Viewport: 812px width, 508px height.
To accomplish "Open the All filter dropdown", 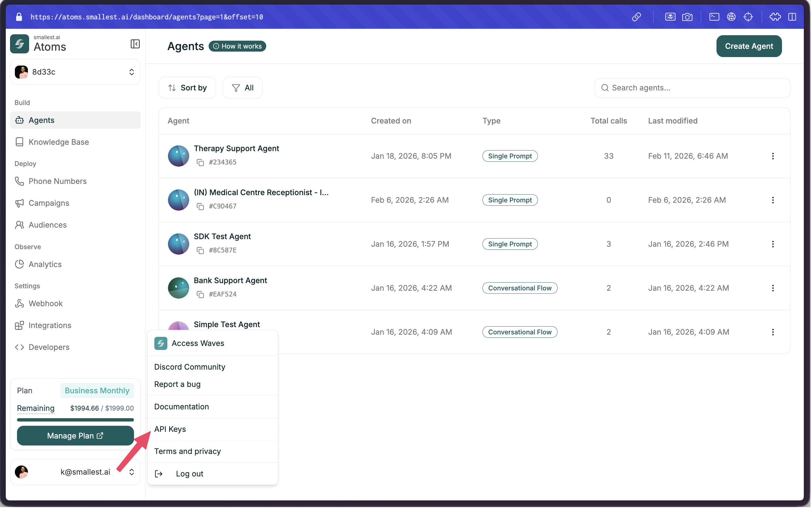I will click(x=242, y=88).
